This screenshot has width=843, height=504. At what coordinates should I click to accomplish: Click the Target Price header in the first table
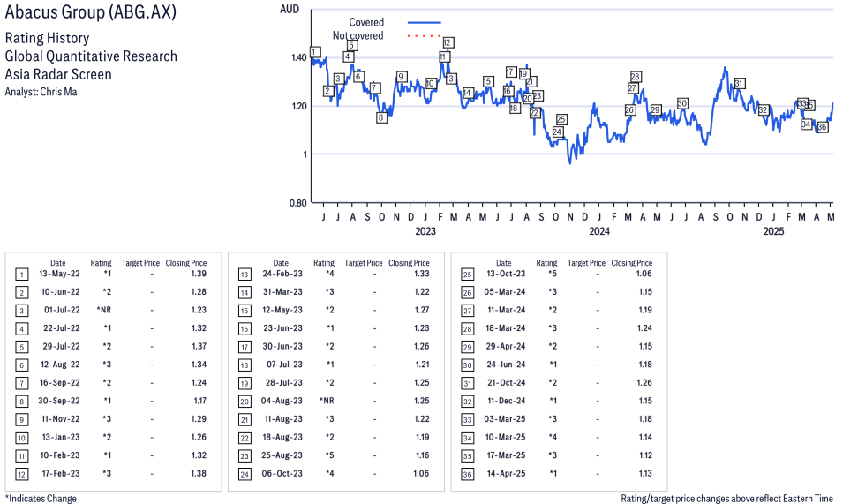(x=140, y=263)
